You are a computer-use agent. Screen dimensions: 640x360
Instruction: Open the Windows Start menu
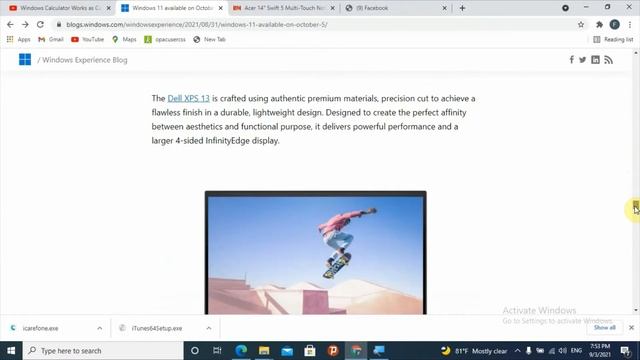coord(11,351)
